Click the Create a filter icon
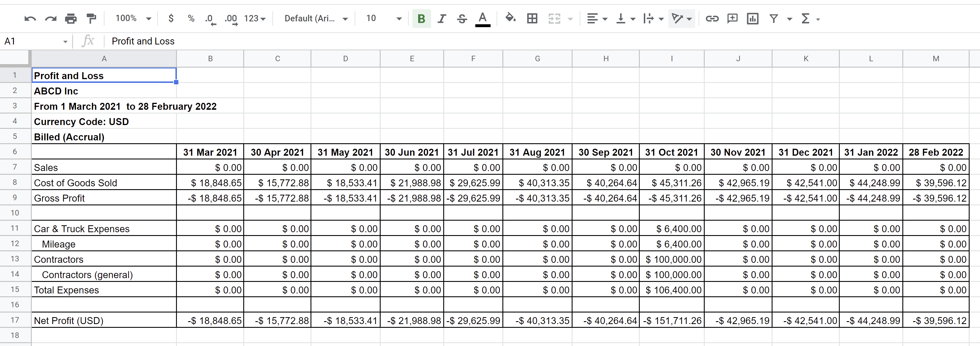Viewport: 980px width, 346px height. coord(773,18)
